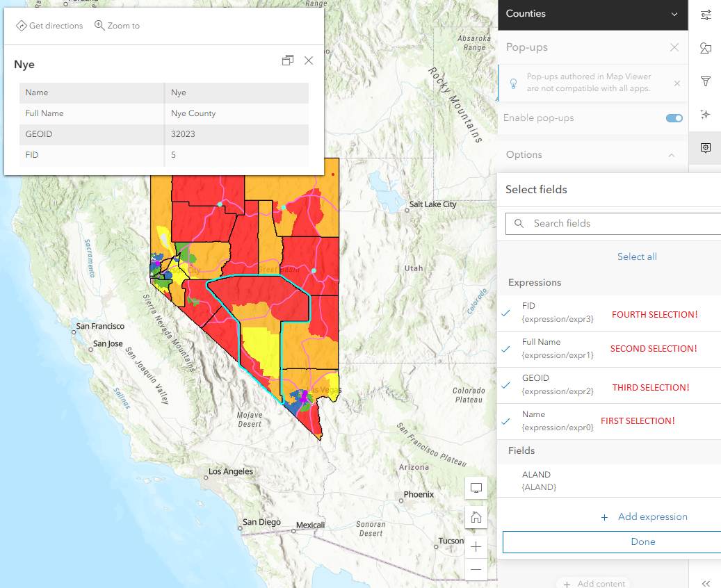Collapse the right sidebar toolbar
Screen dimensions: 721x588
(x=706, y=584)
